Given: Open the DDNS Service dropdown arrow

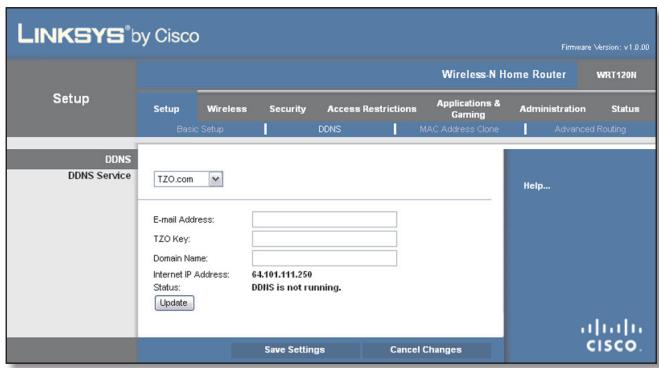Looking at the screenshot, I should tap(216, 179).
